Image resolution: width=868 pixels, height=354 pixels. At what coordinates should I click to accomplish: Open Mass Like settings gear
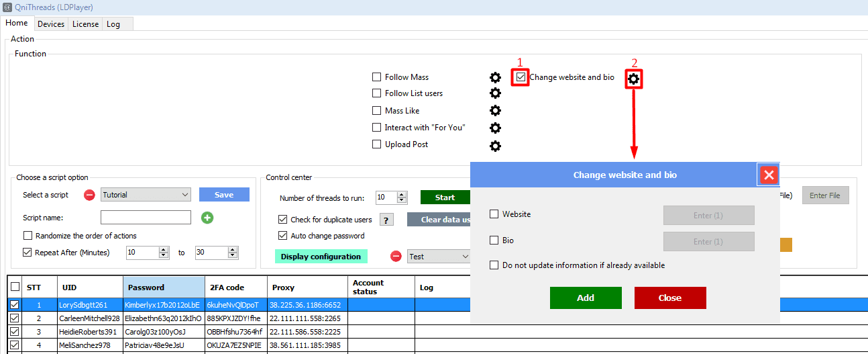495,111
